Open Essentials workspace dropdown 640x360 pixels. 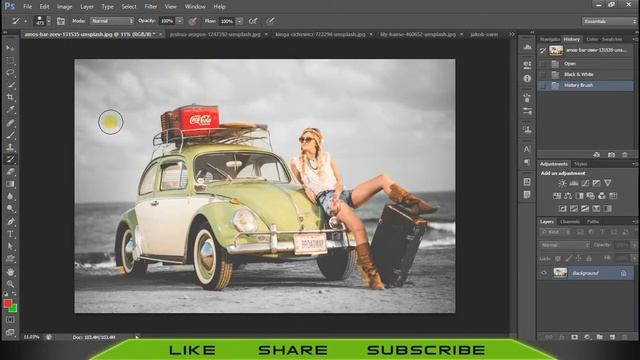coord(609,21)
